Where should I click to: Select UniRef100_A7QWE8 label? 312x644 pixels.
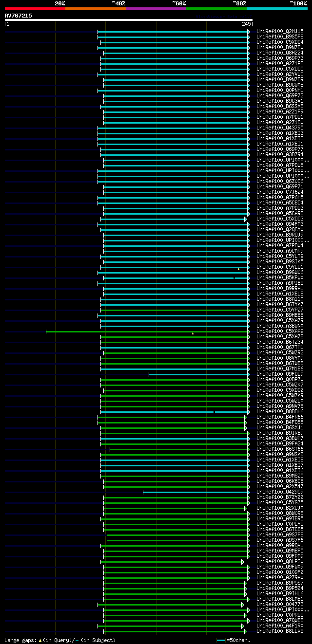point(280,620)
